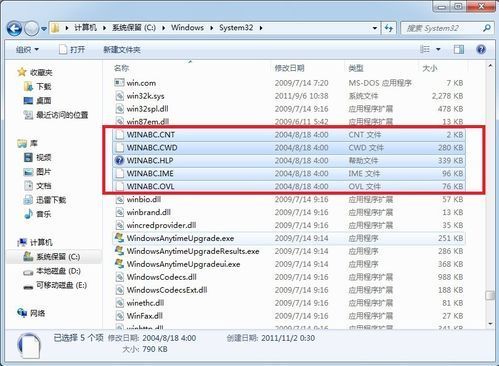The height and width of the screenshot is (366, 499).
Task: Click the 新建文件夹 button
Action: click(x=122, y=50)
